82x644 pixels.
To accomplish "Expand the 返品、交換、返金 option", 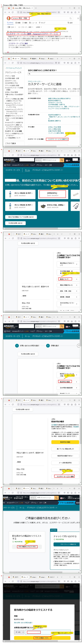I will [x=68, y=291].
